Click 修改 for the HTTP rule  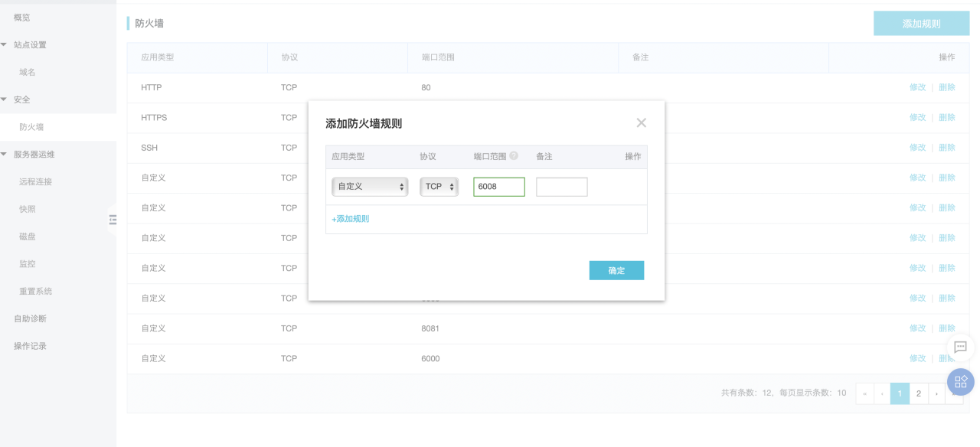coord(917,87)
